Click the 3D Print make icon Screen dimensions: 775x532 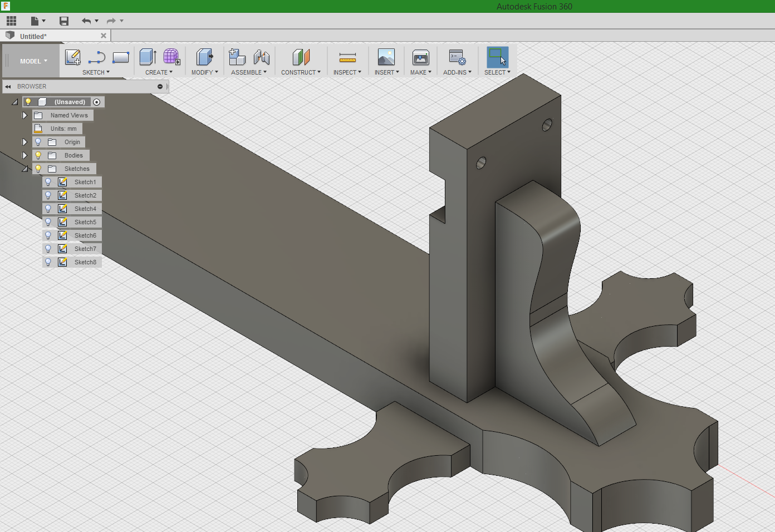pyautogui.click(x=421, y=57)
